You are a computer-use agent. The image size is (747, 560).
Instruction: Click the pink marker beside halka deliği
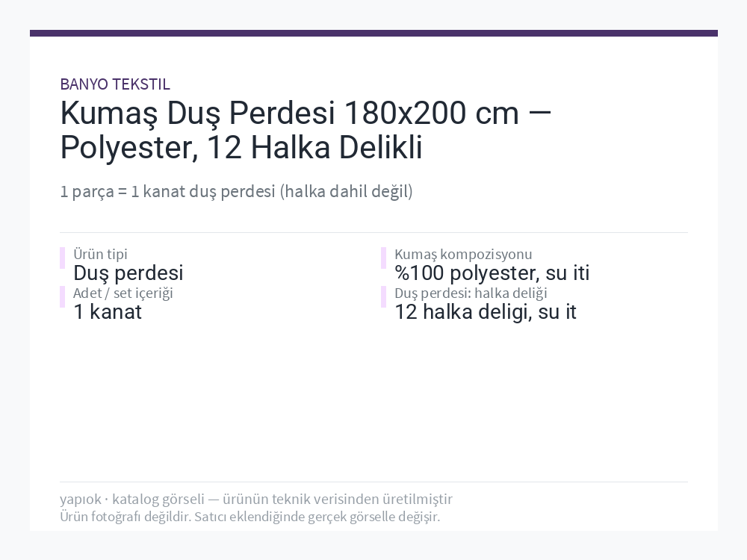[x=383, y=297]
